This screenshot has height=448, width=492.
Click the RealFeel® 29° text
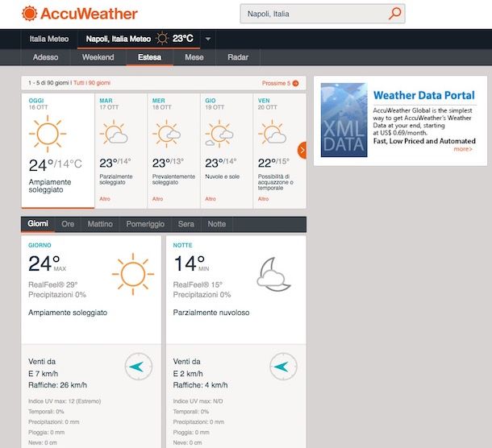tap(52, 284)
